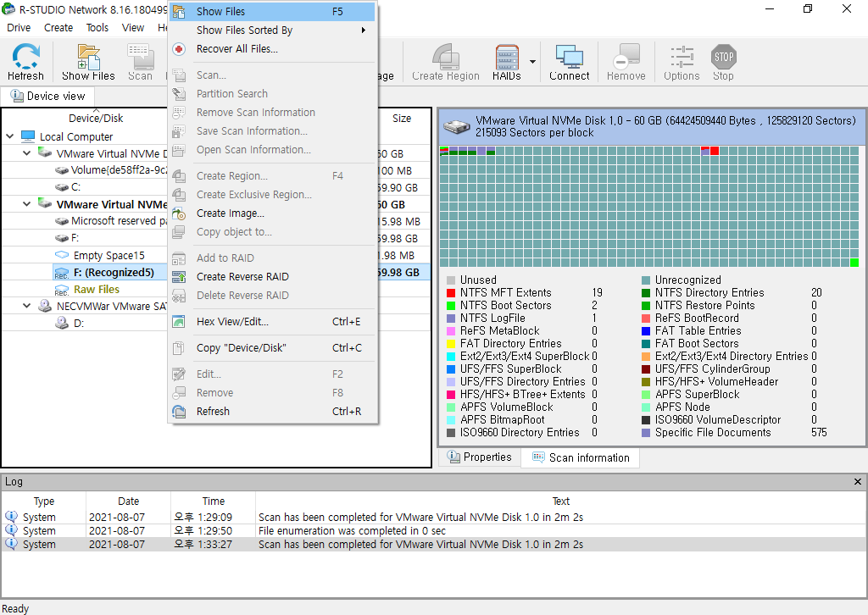Viewport: 868px width, 615px height.
Task: Select the 1:33:27 scan completed log entry
Action: point(433,544)
